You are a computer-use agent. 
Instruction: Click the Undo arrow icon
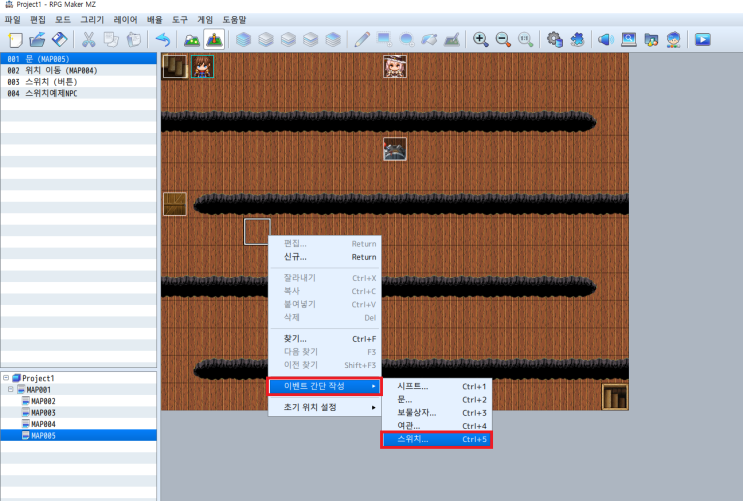click(163, 40)
